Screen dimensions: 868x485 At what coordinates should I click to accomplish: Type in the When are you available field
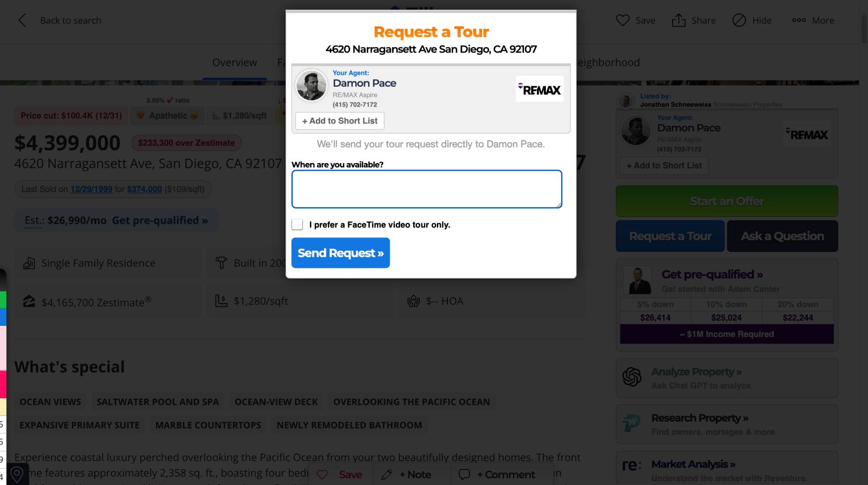tap(426, 189)
